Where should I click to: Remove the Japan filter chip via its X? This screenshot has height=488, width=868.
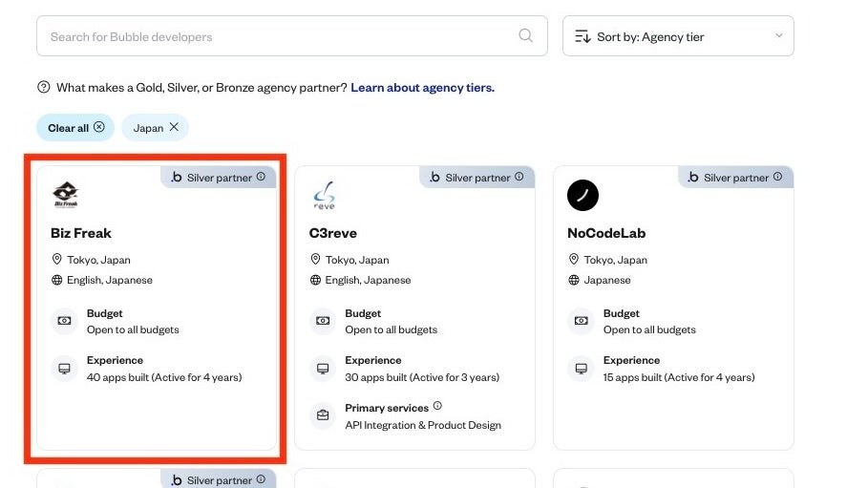[174, 127]
